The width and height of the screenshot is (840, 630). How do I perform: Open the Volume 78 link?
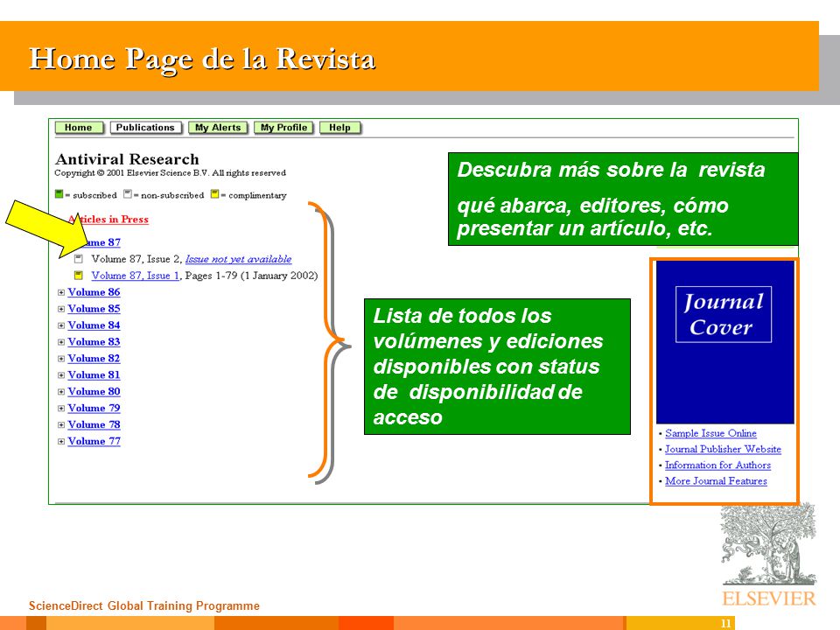pyautogui.click(x=94, y=425)
